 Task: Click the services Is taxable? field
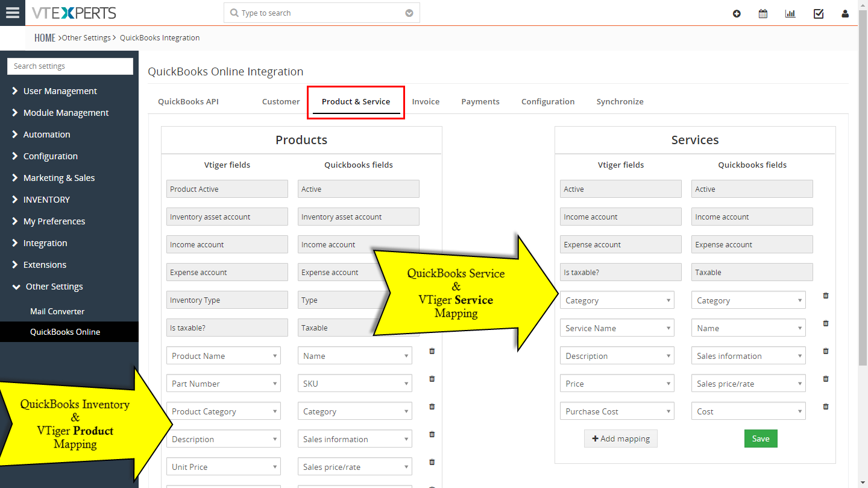point(621,272)
